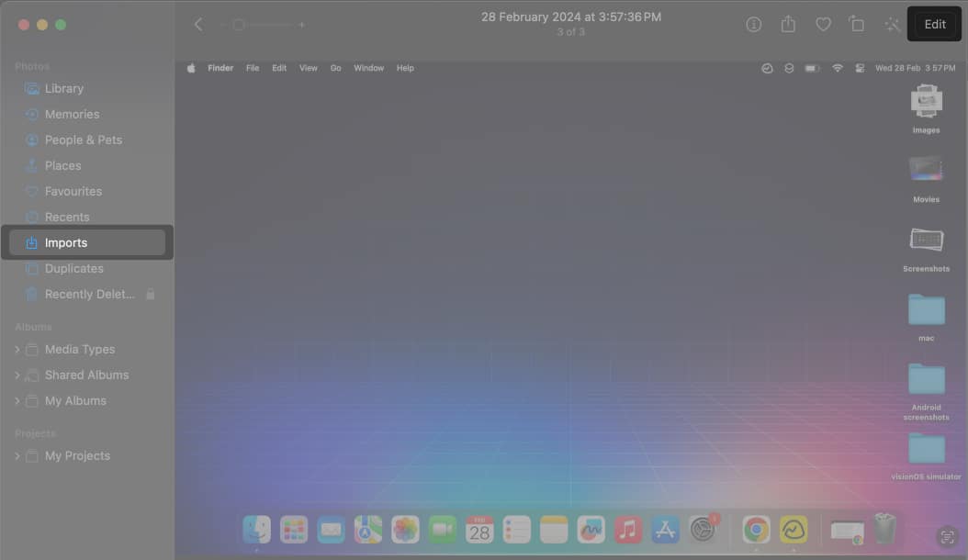
Task: Open System Settings from the Dock
Action: [x=703, y=530]
